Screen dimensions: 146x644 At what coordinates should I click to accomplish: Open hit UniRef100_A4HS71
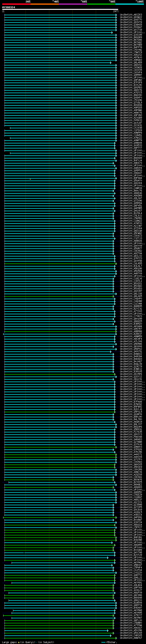click(x=131, y=454)
